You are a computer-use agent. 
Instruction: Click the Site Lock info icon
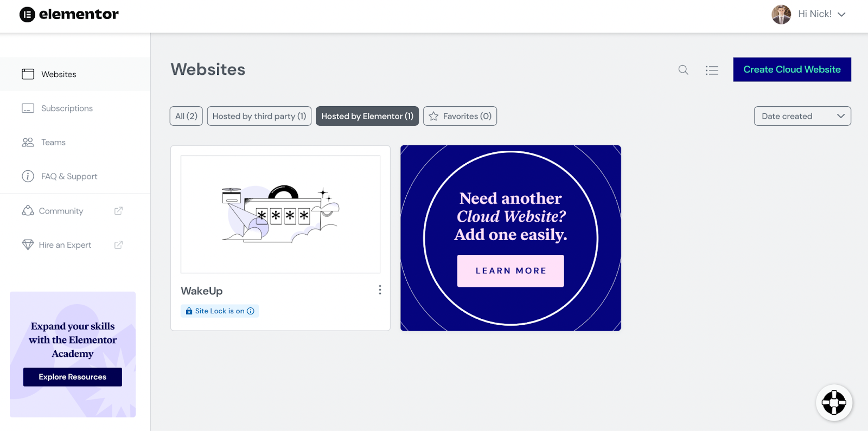click(x=251, y=311)
